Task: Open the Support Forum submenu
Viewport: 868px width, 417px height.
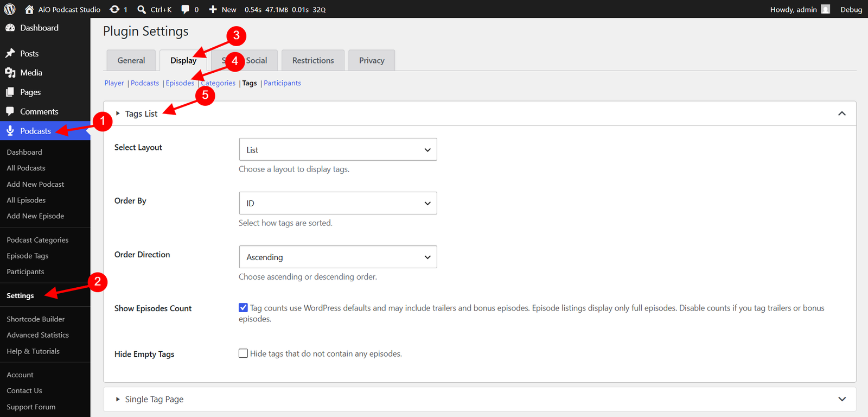Action: coord(31,407)
